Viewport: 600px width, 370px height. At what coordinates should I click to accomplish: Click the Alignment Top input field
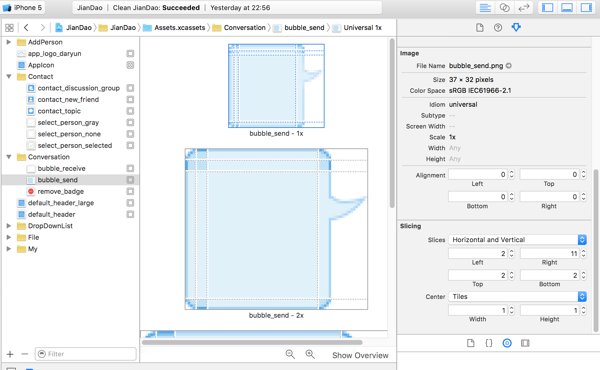[x=550, y=174]
